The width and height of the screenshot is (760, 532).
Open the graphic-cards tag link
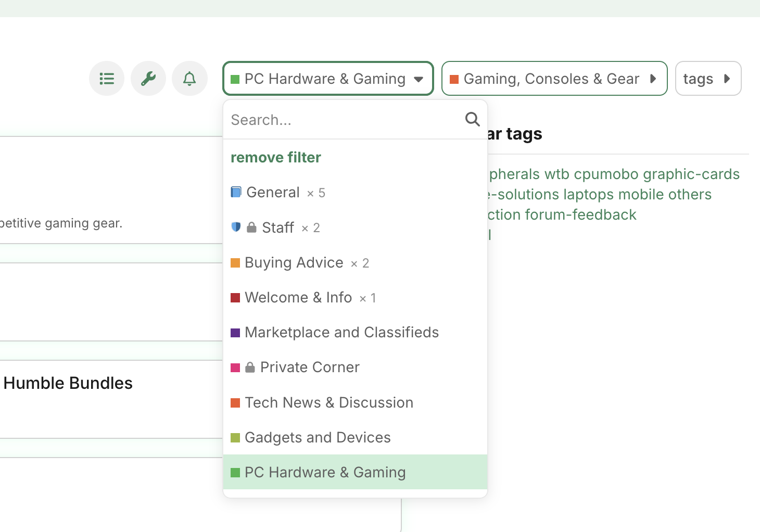point(691,174)
